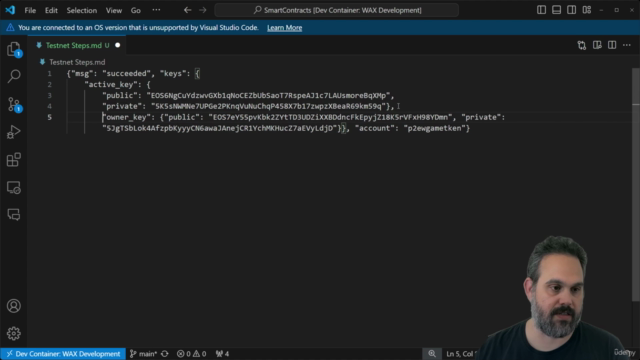Click the VS Code logo icon

pos(10,10)
